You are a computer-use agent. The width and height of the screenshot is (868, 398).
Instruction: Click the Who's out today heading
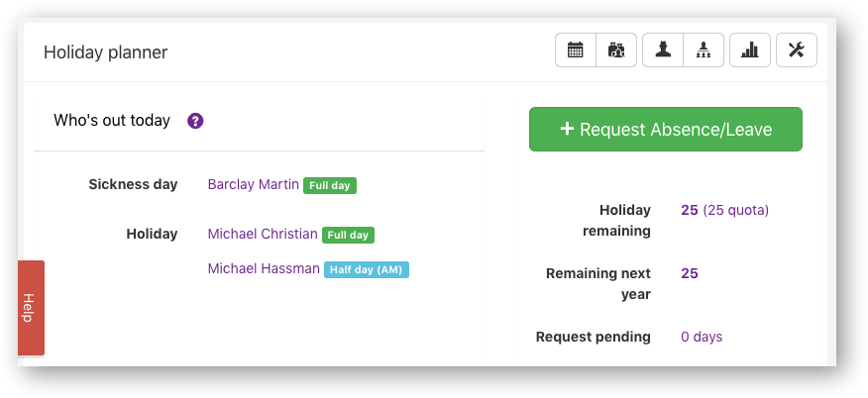(112, 121)
